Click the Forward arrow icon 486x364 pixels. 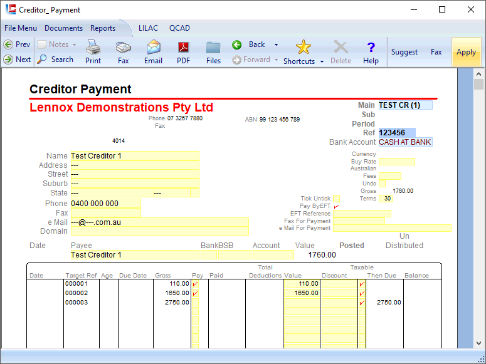(237, 60)
